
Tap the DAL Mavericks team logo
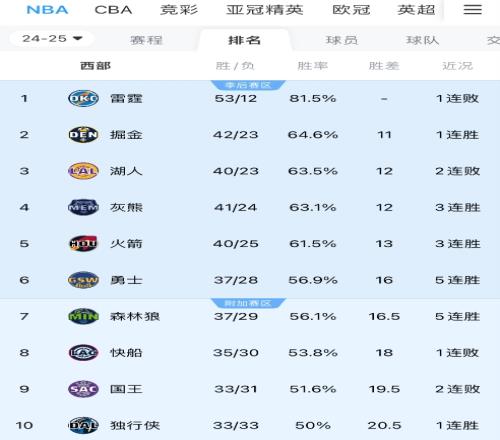(x=83, y=425)
